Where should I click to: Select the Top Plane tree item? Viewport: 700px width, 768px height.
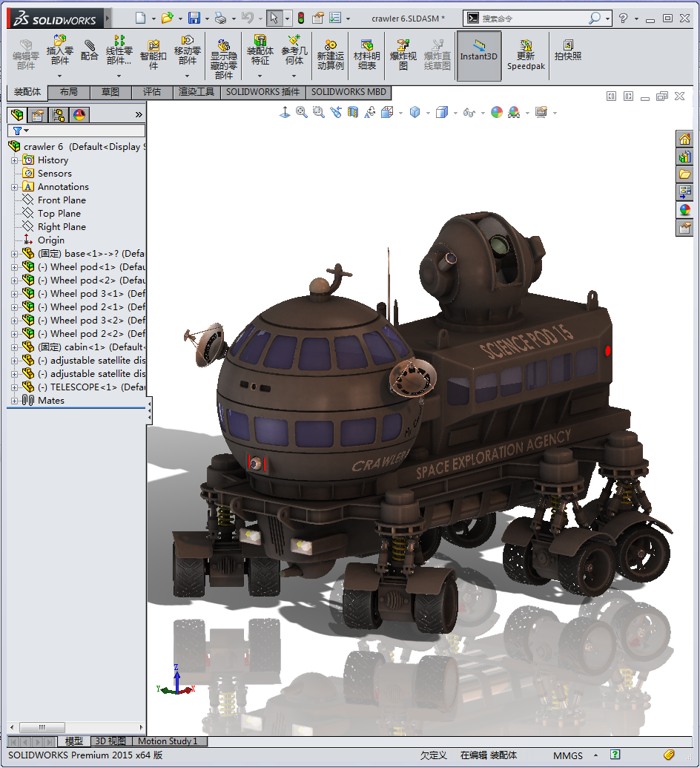click(59, 214)
